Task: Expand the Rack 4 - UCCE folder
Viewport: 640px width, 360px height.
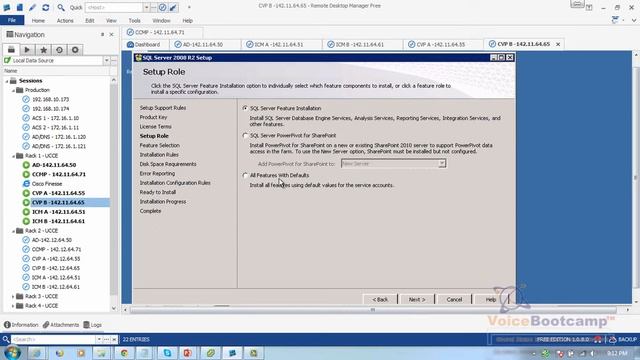Action: (13, 306)
